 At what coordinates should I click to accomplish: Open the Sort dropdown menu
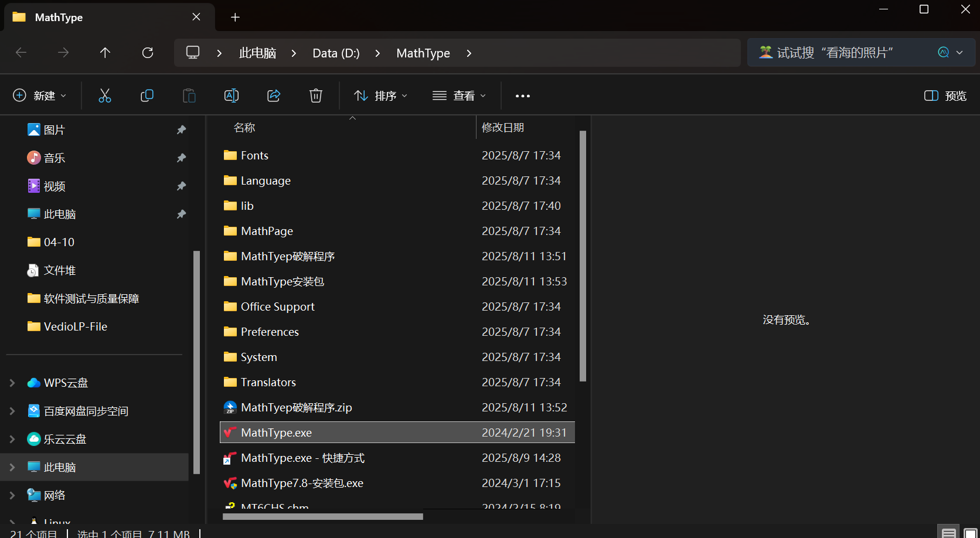pyautogui.click(x=381, y=96)
